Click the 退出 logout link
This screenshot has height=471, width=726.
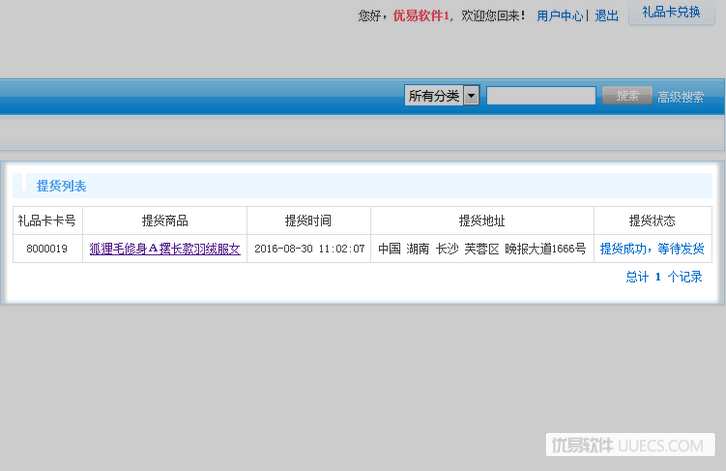607,16
